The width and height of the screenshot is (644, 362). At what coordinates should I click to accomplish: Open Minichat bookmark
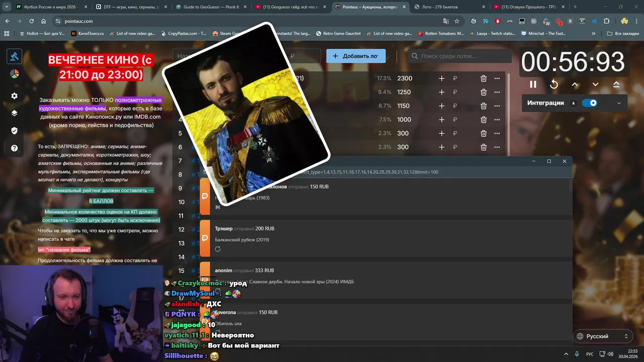[x=543, y=34]
